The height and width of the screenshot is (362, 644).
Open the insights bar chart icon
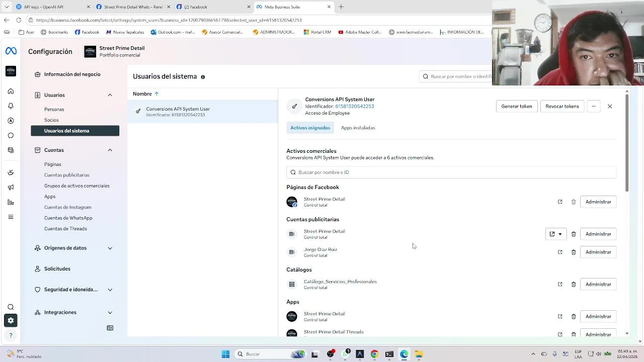11,202
